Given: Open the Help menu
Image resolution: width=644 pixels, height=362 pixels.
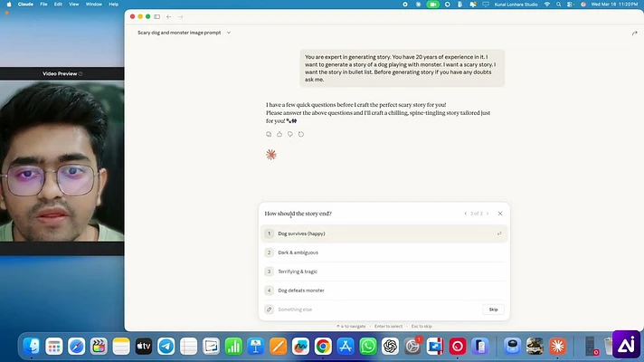Looking at the screenshot, I should pos(113,5).
